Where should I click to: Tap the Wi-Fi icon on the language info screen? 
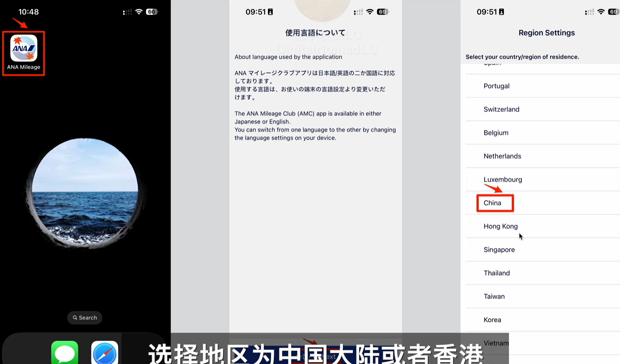tap(370, 12)
